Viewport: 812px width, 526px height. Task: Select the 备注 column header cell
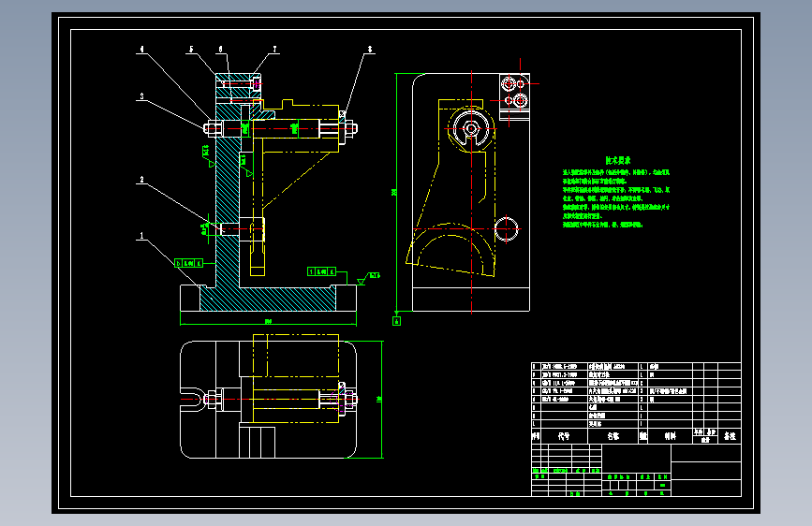tap(730, 436)
